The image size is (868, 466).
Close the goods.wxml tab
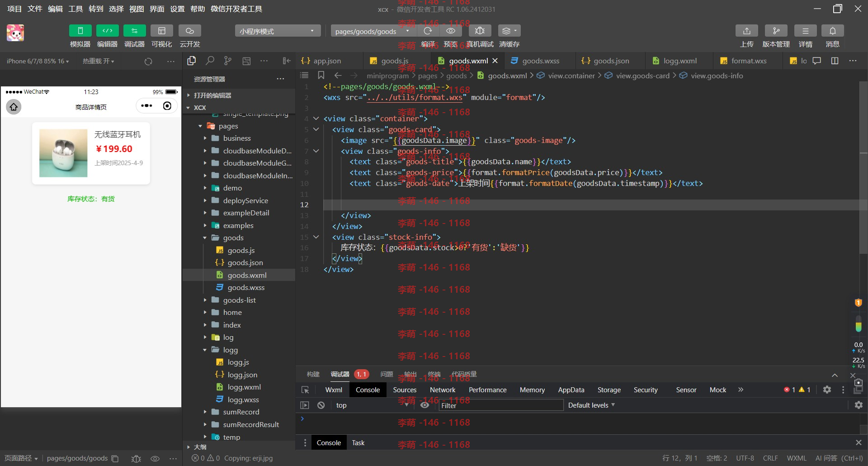pyautogui.click(x=495, y=61)
